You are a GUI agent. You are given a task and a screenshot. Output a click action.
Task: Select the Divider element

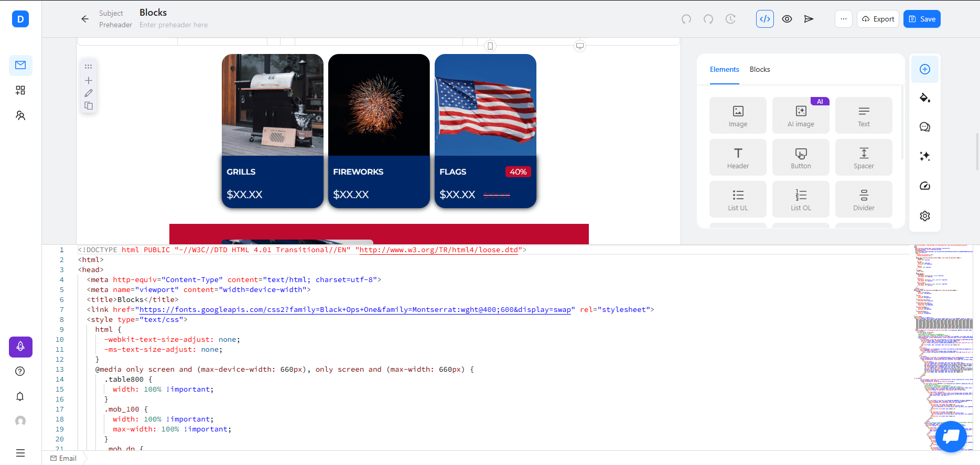864,199
